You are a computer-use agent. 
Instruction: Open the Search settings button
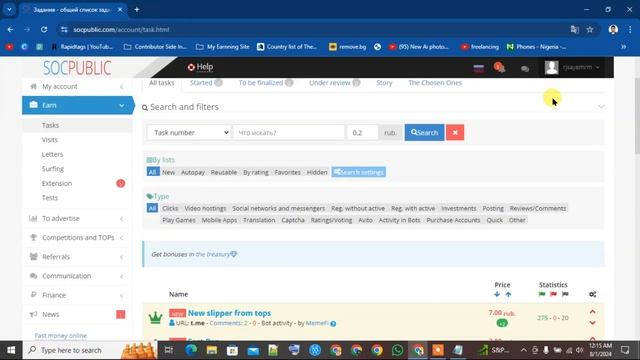[359, 172]
